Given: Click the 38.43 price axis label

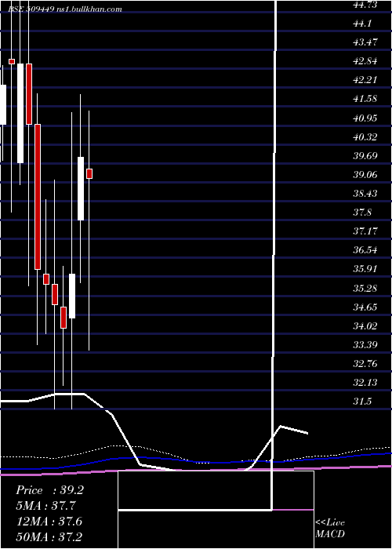Looking at the screenshot, I should pyautogui.click(x=365, y=193).
